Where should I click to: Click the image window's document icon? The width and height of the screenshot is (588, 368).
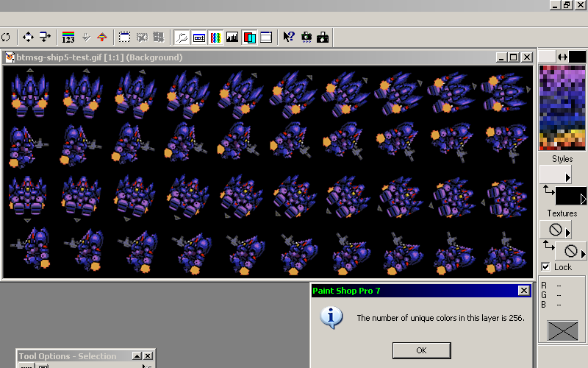point(10,57)
